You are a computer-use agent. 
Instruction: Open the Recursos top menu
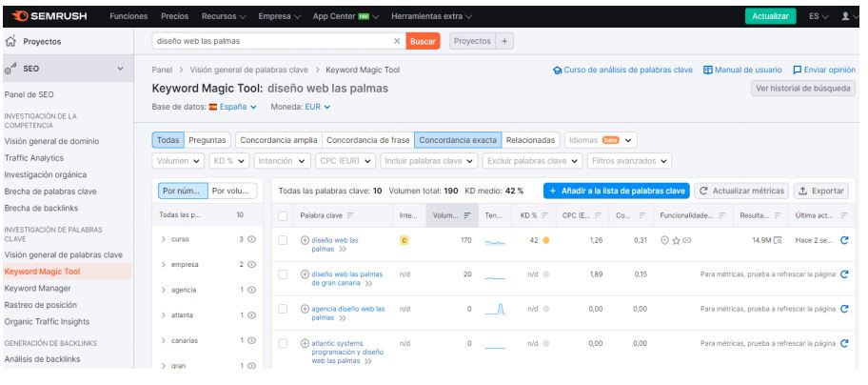click(x=224, y=16)
